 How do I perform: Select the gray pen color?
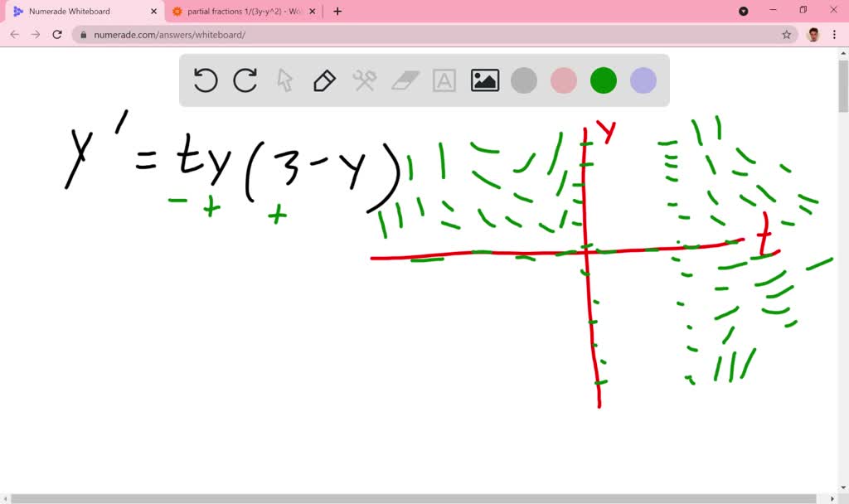click(523, 80)
